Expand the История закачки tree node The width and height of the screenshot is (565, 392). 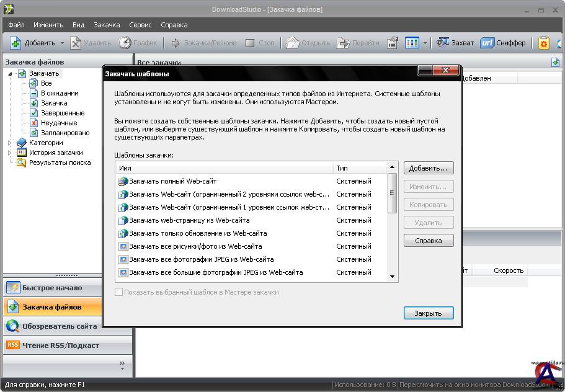[10, 153]
